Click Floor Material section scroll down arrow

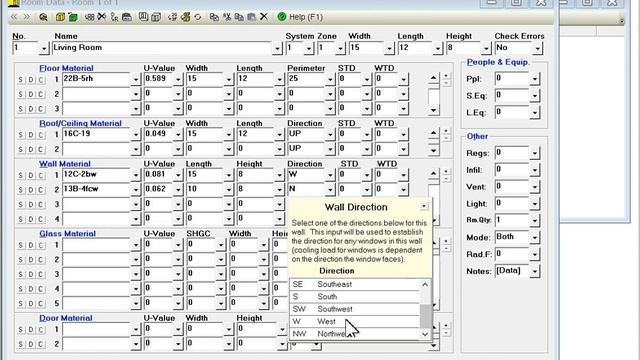433,110
